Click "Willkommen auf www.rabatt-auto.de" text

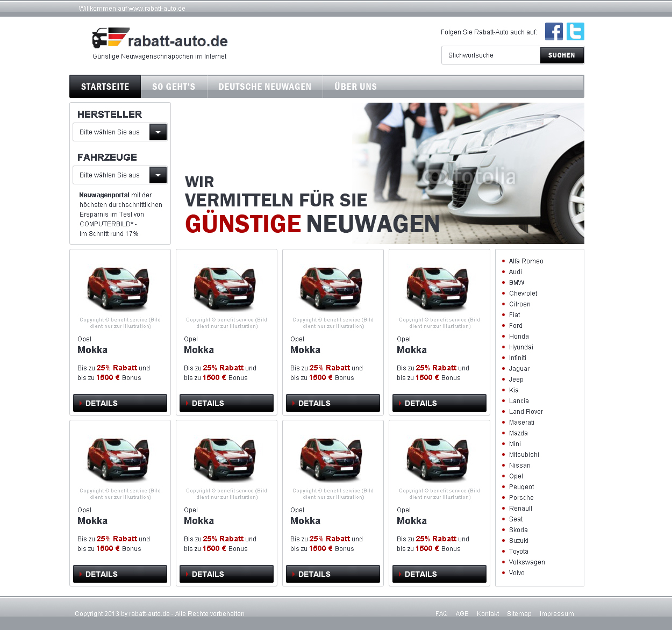(x=132, y=9)
